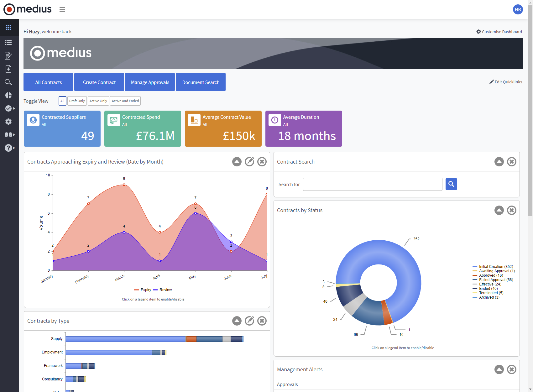Collapse the Management Alerts widget
The height and width of the screenshot is (392, 533).
point(499,369)
